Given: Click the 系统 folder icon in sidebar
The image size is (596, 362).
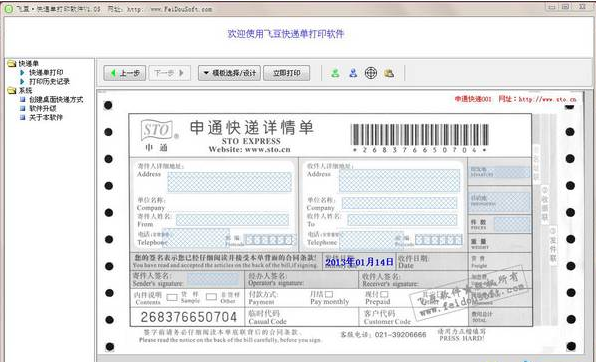Looking at the screenshot, I should pos(11,90).
